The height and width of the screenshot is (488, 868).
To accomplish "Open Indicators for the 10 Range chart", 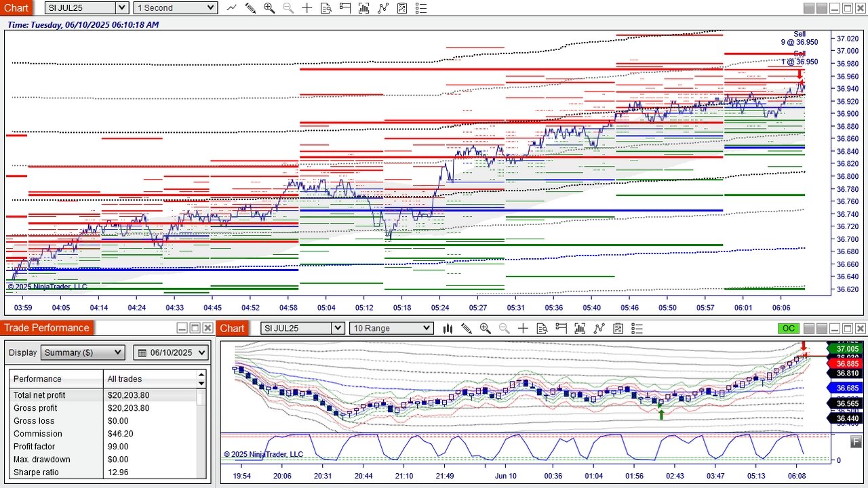I will [580, 328].
